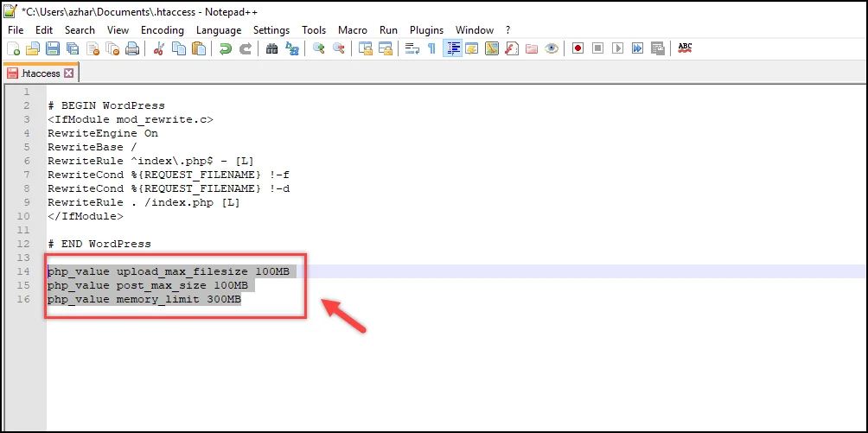Select the .htaccess document tab
This screenshot has height=433, width=868.
pyautogui.click(x=35, y=73)
